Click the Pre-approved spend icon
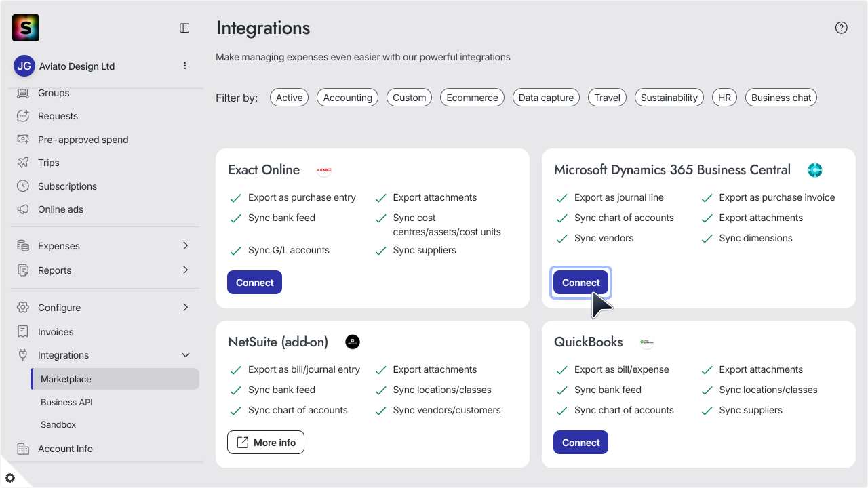868x488 pixels. pos(23,139)
